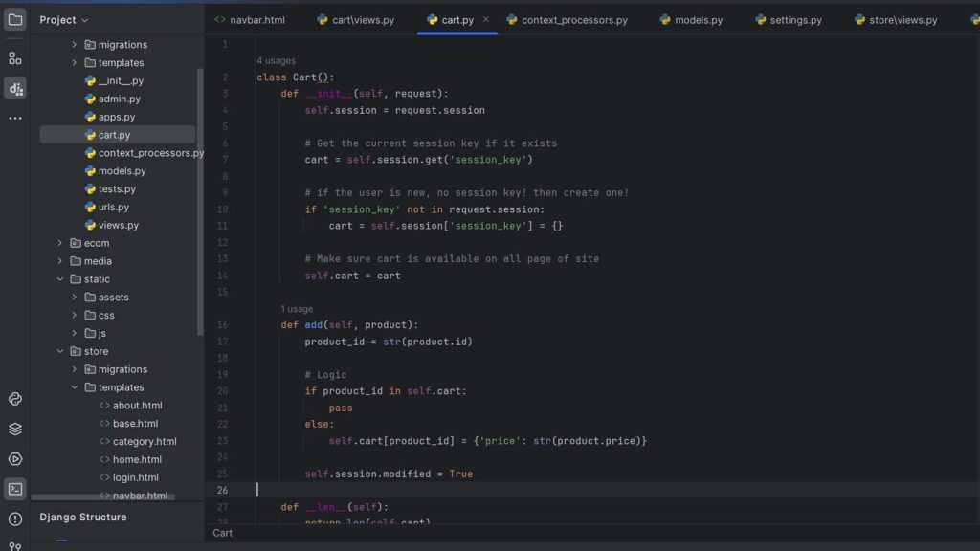Collapse the static folder
Screen dimensions: 980x551
(60, 279)
